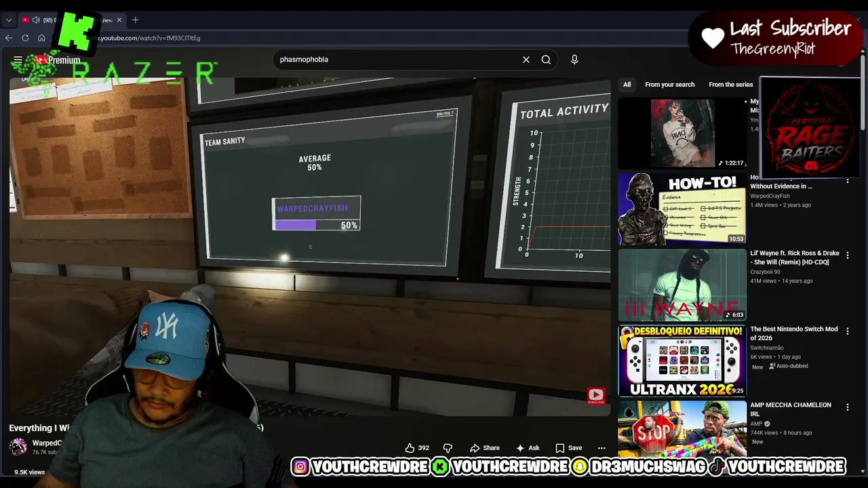Open the WarpedCrayFish channel avatar
Screen dimensions: 868x488
[x=18, y=446]
